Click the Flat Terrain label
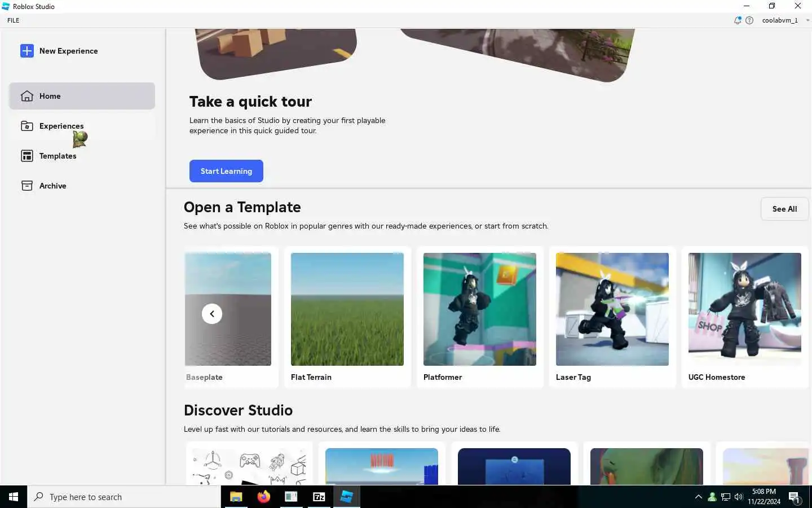Image resolution: width=812 pixels, height=508 pixels. 311,377
